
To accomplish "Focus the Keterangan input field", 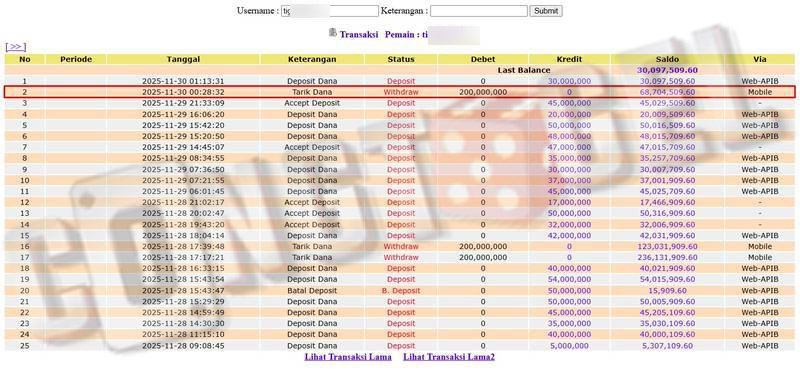I will (479, 11).
